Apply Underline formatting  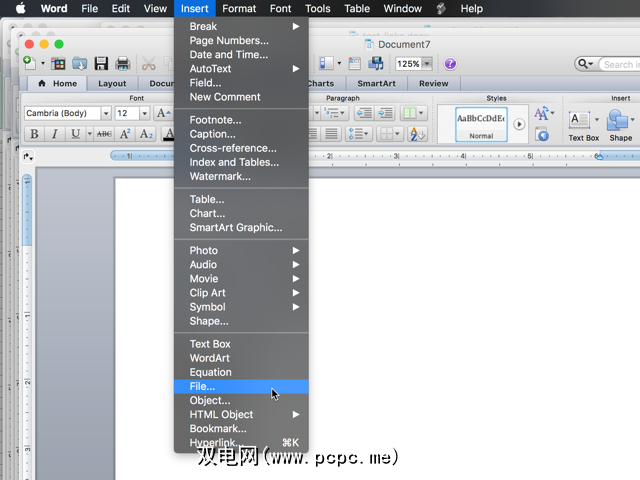point(75,133)
